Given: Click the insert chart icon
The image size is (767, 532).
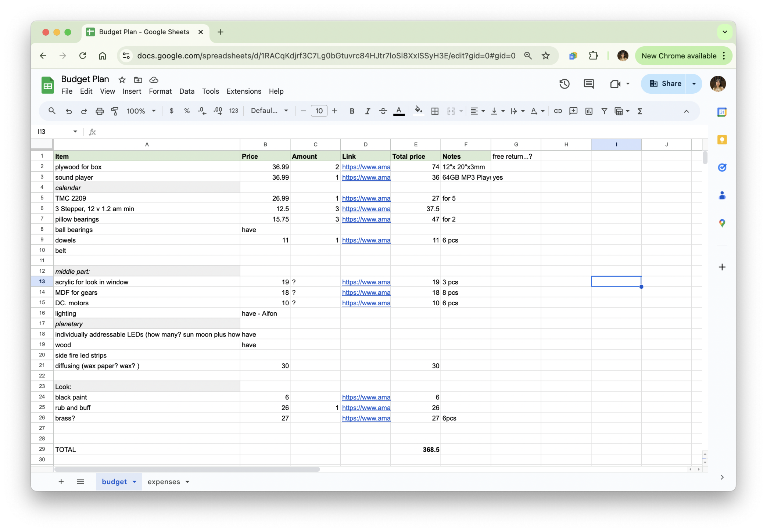Looking at the screenshot, I should pos(589,111).
